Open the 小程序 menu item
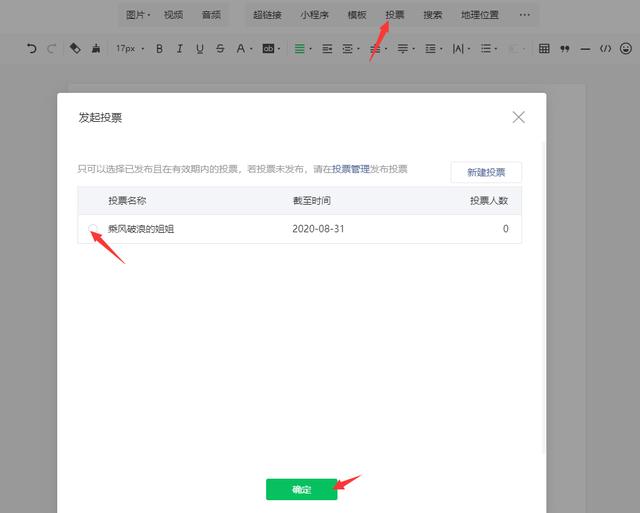The height and width of the screenshot is (513, 640). click(x=315, y=15)
